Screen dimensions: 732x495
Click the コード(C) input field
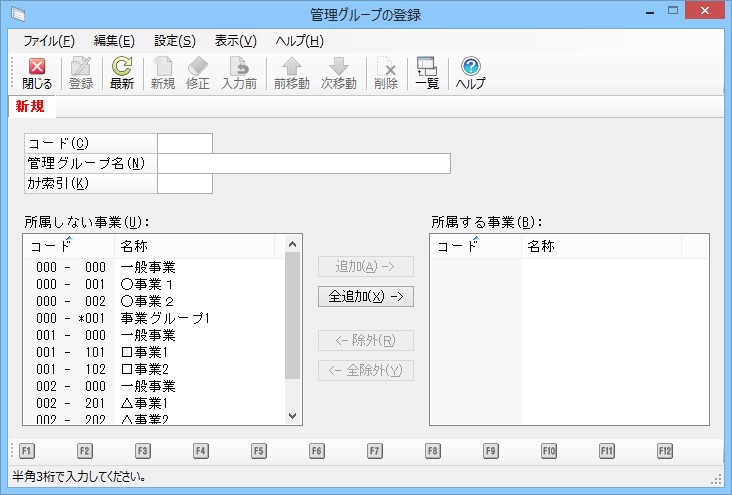pyautogui.click(x=185, y=143)
